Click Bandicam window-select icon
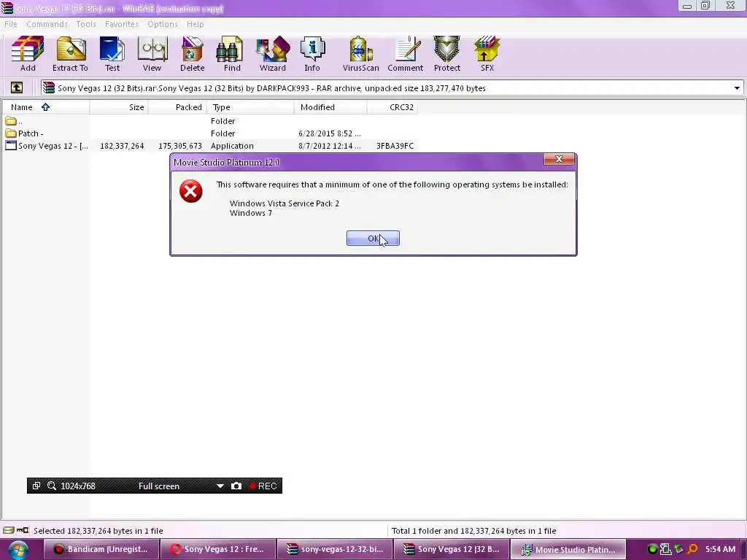Image resolution: width=747 pixels, height=560 pixels. pyautogui.click(x=36, y=486)
